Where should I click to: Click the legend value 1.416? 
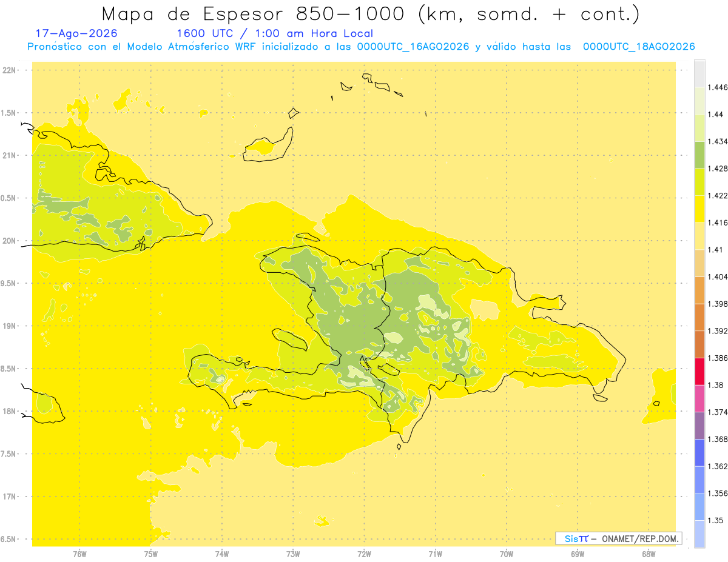click(718, 222)
